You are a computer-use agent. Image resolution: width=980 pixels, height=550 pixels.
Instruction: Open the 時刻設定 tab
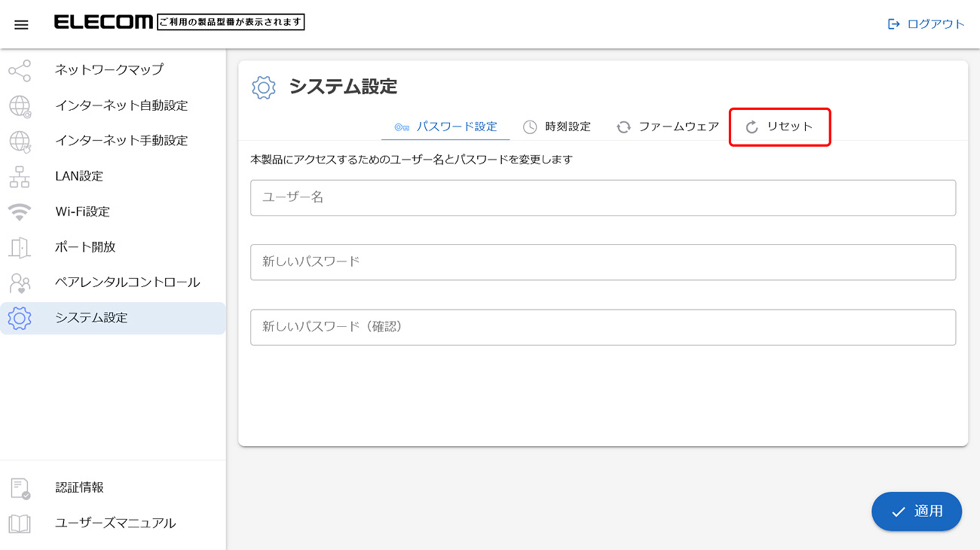[x=556, y=127]
